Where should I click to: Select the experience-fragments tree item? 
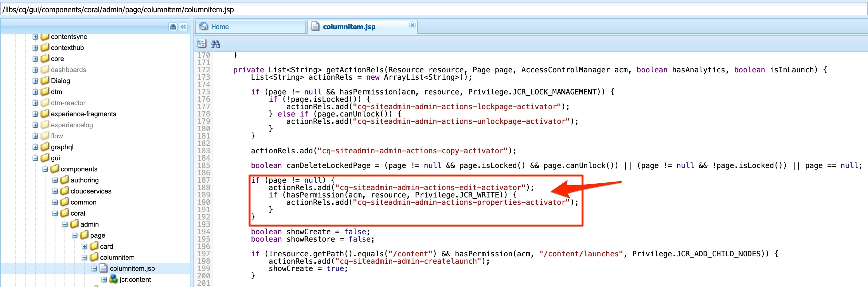click(83, 114)
